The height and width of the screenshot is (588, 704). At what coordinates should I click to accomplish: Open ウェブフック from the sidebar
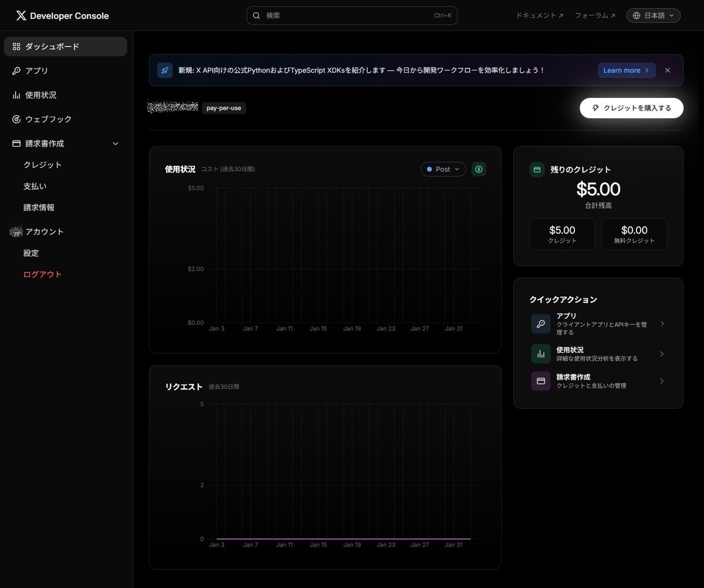tap(66, 119)
